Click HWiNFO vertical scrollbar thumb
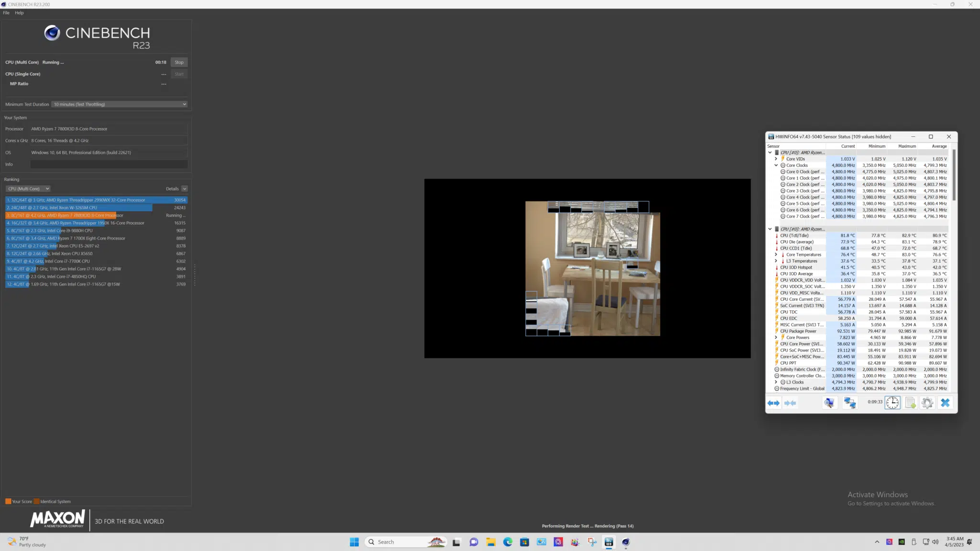980x551 pixels. tap(954, 175)
